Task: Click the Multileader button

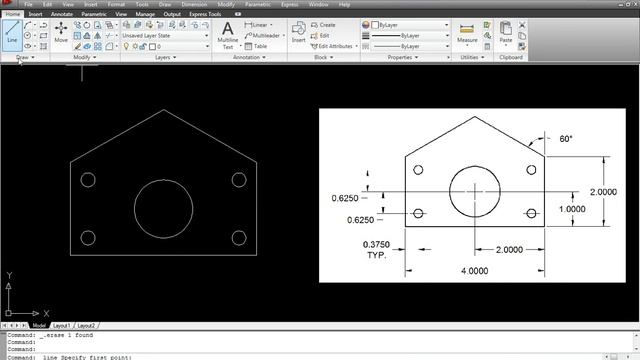Action: [262, 36]
